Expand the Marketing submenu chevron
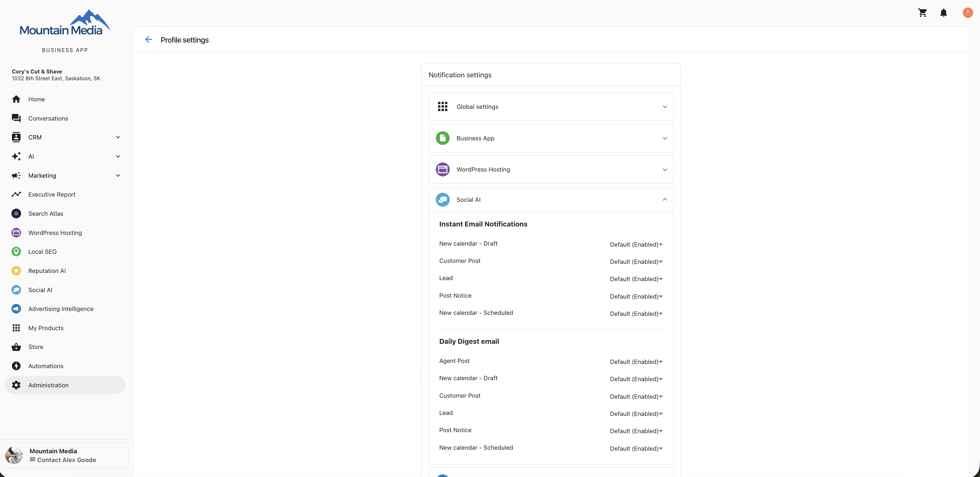 coord(118,175)
